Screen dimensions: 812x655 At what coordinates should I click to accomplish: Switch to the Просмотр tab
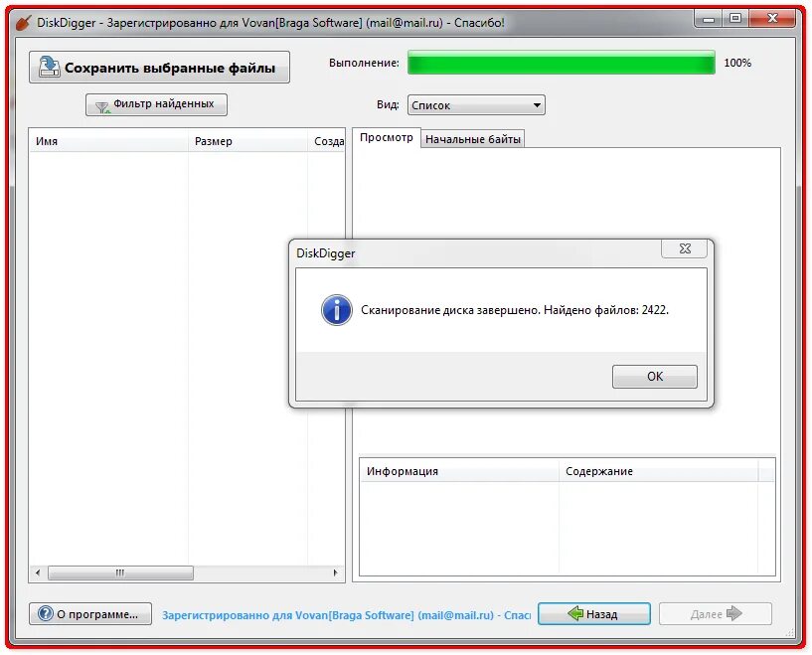(387, 138)
